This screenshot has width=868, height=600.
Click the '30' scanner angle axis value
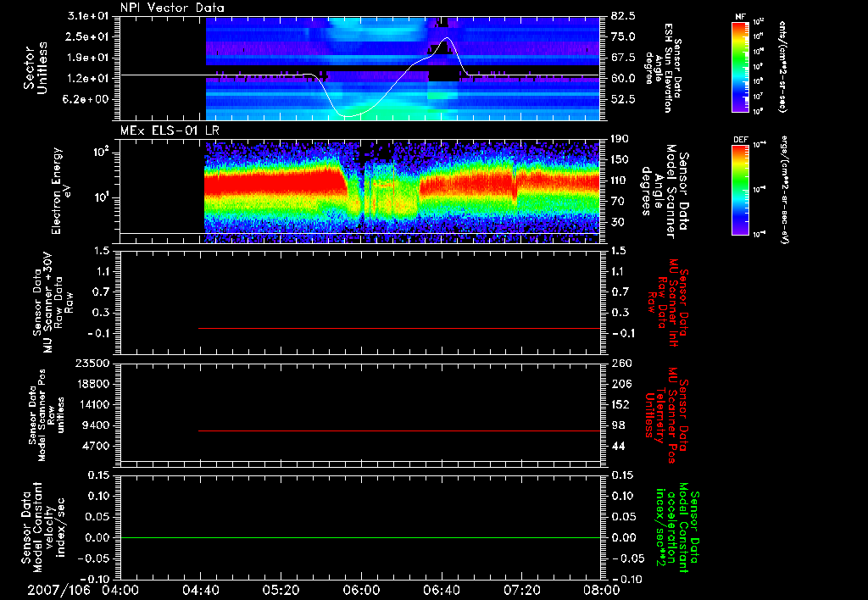617,222
